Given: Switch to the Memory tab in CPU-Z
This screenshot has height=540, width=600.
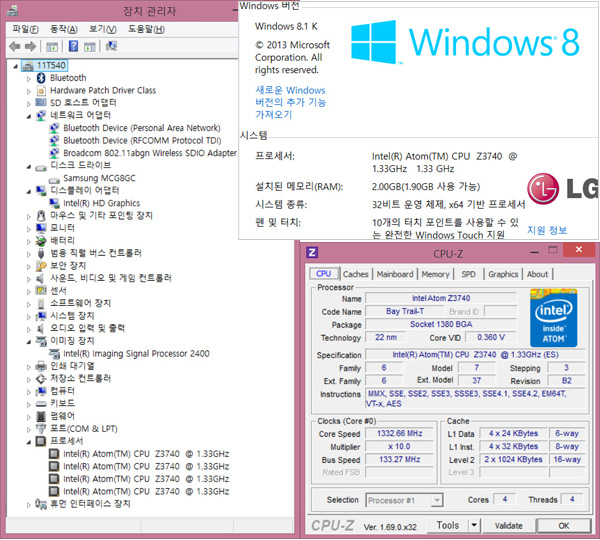Looking at the screenshot, I should (435, 274).
